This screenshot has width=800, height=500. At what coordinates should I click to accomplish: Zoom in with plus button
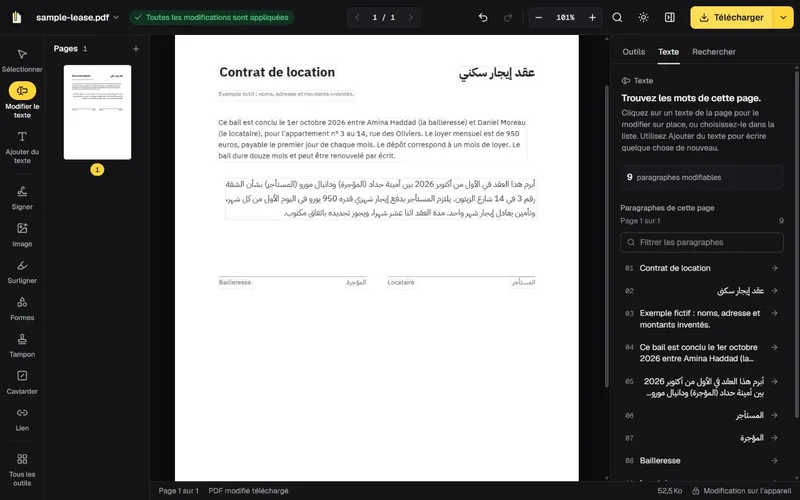592,17
